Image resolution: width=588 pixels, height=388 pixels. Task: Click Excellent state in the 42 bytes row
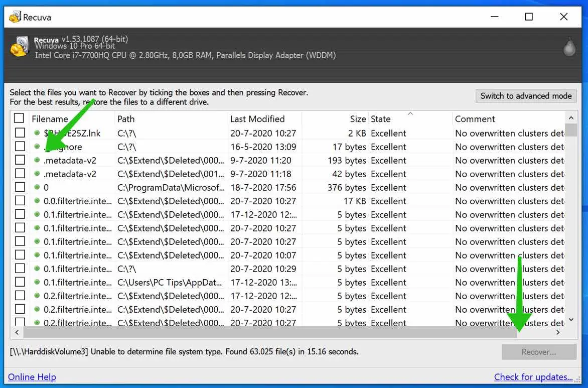[x=388, y=174]
